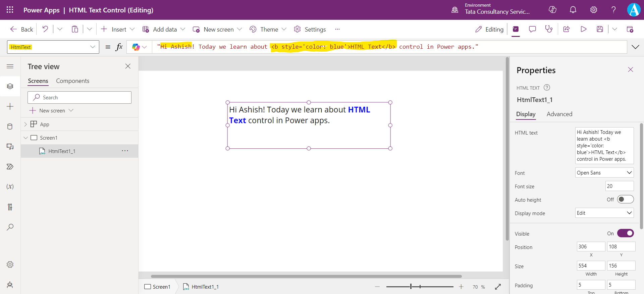The image size is (644, 294).
Task: Open the Share icon in toolbar
Action: click(x=567, y=29)
